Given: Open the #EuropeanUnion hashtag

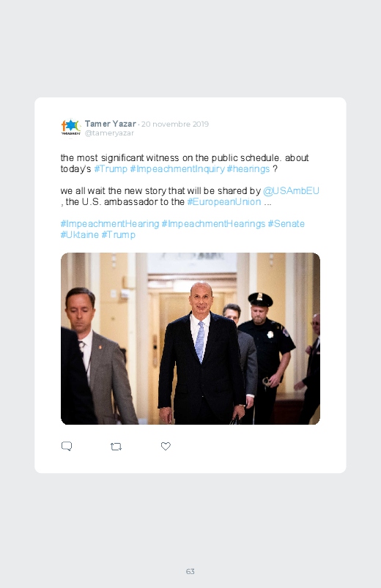Looking at the screenshot, I should coord(224,202).
